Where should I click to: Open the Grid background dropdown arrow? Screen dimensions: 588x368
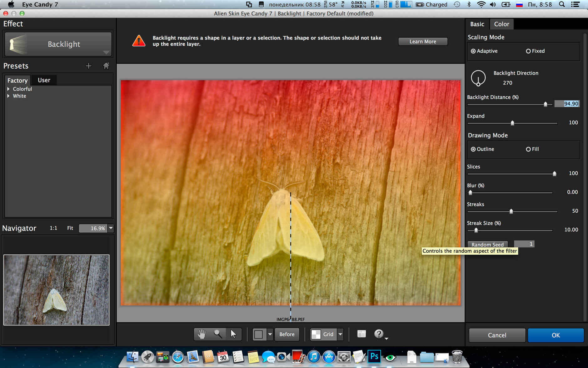(x=340, y=334)
